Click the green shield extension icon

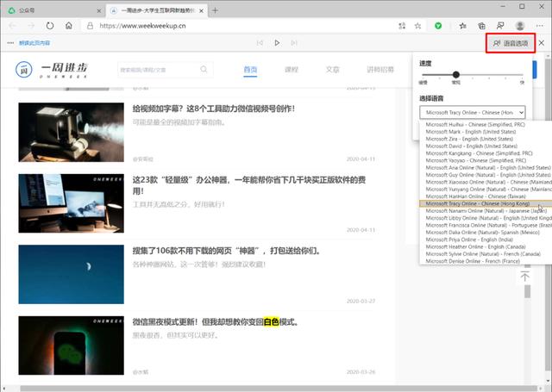pos(438,26)
